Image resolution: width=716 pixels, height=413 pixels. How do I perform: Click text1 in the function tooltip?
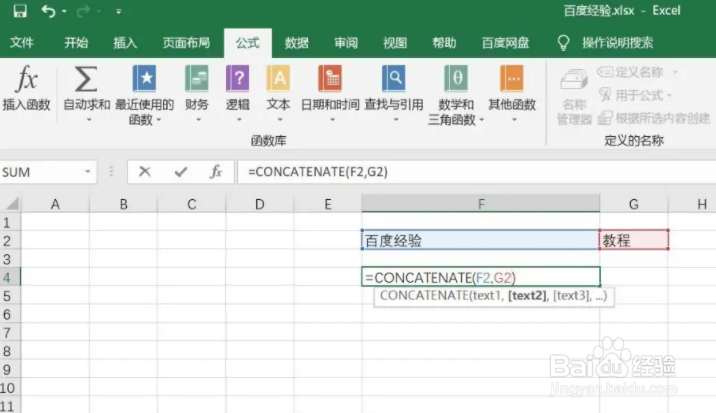(487, 296)
